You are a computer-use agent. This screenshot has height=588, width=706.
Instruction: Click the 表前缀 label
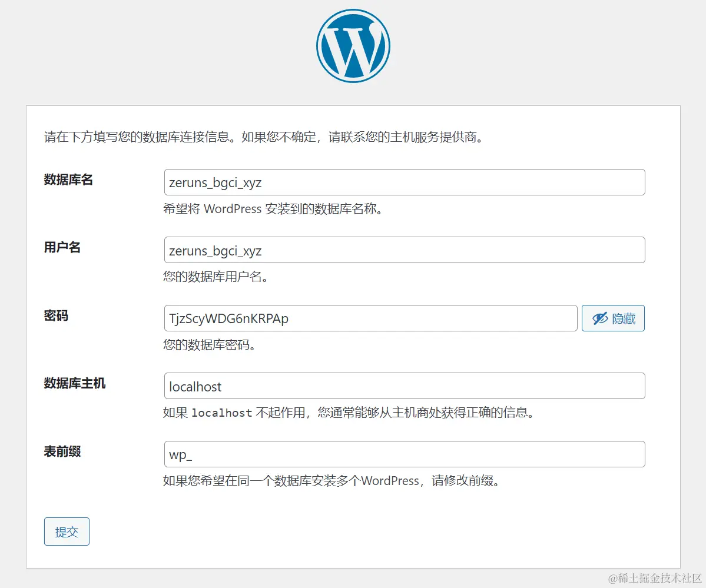(x=62, y=451)
